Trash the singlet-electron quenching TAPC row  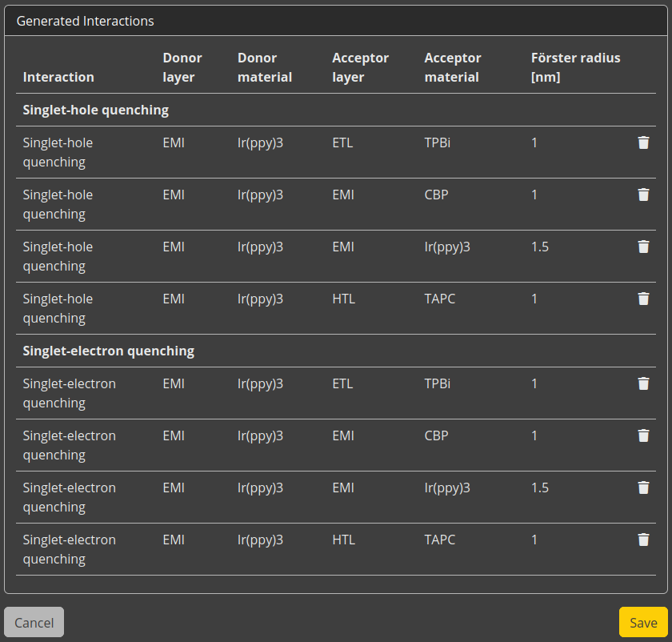coord(643,540)
